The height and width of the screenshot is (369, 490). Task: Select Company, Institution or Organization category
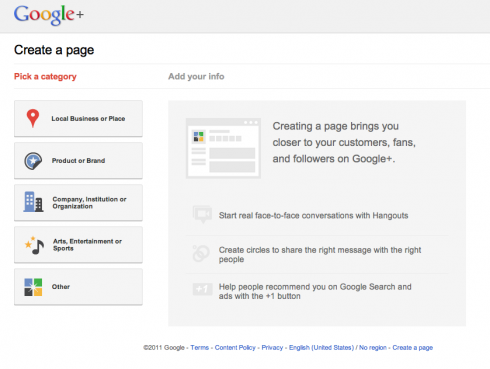click(x=78, y=203)
